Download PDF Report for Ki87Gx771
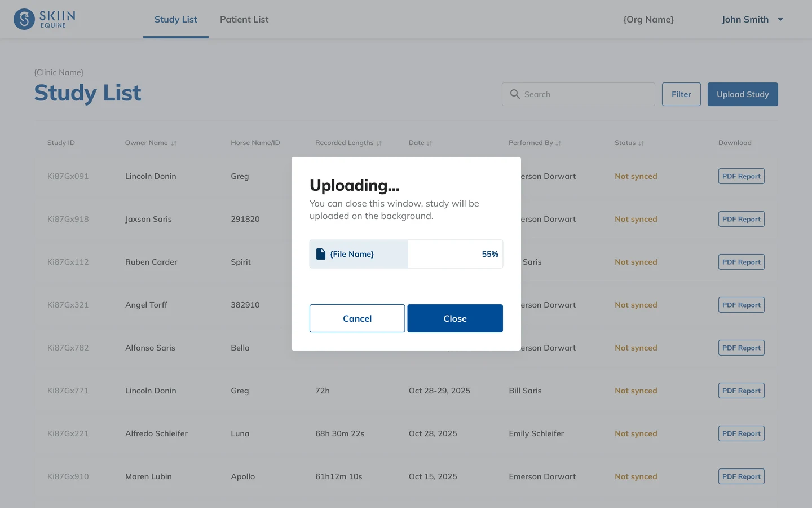The image size is (812, 508). tap(741, 391)
